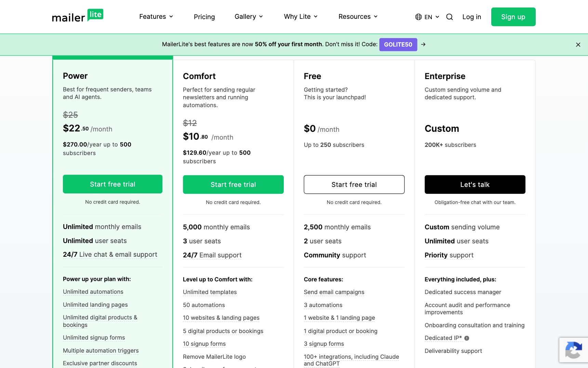
Task: Click 10 websites & landing pages
Action: point(221,318)
